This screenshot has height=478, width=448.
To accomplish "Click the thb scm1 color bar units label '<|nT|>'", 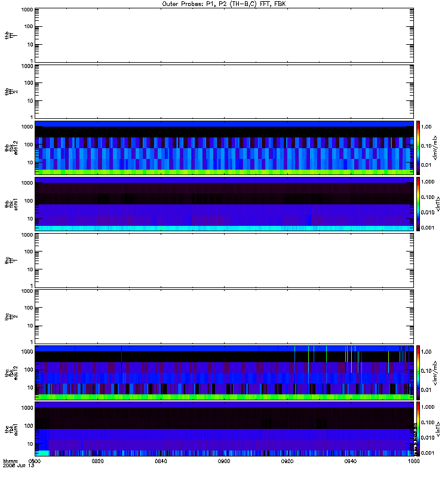I will 438,204.
